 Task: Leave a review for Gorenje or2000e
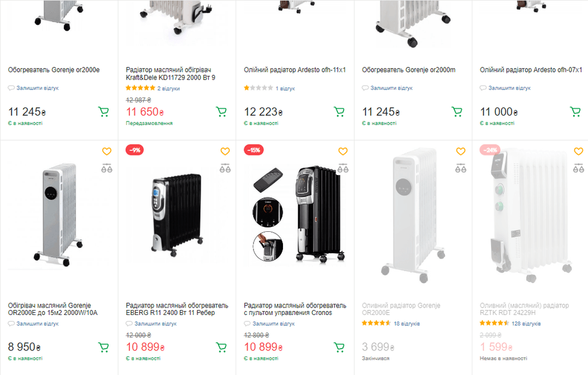pyautogui.click(x=37, y=88)
